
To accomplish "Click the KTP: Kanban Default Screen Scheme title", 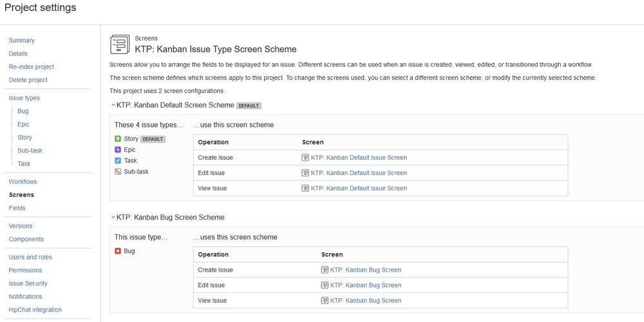I will (175, 105).
